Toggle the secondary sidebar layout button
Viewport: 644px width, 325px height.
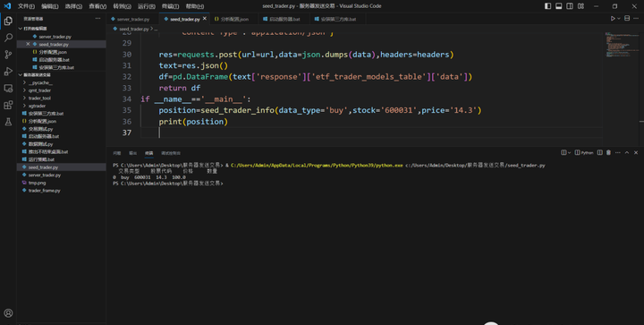point(570,6)
